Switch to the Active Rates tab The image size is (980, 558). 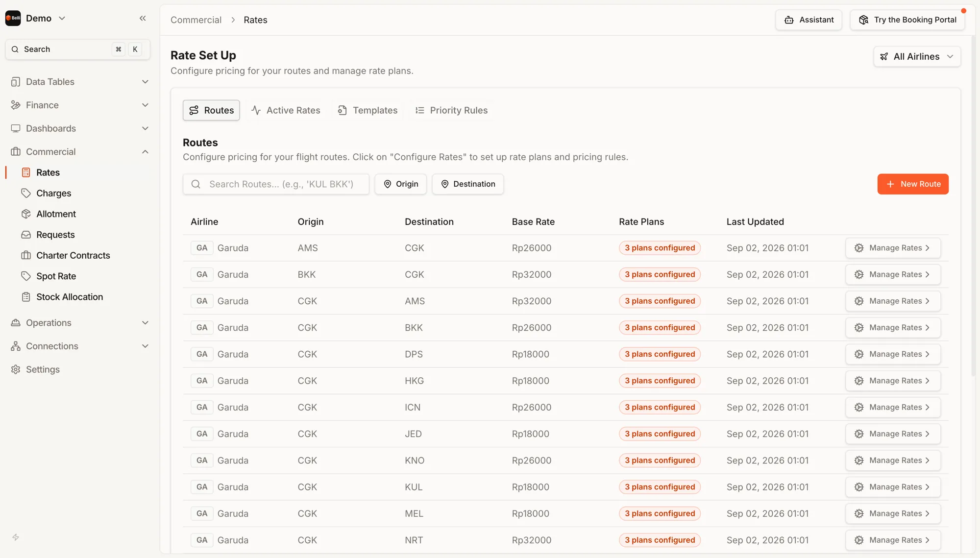[x=286, y=110]
